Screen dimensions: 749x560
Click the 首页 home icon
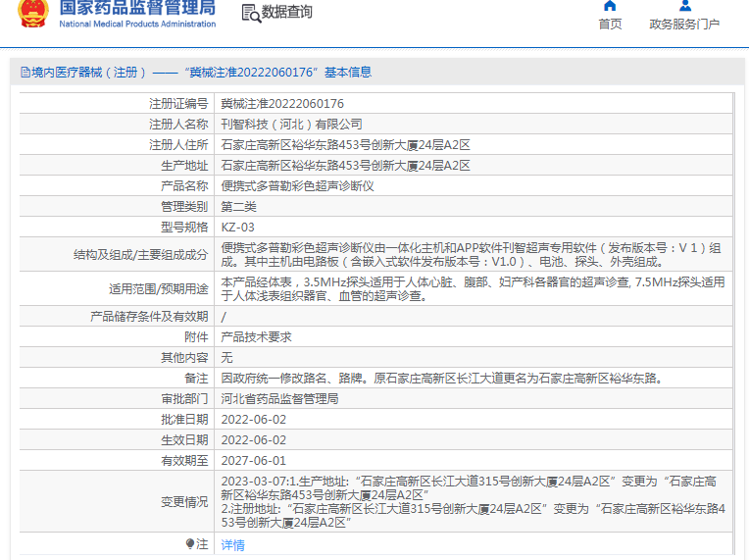click(x=610, y=6)
